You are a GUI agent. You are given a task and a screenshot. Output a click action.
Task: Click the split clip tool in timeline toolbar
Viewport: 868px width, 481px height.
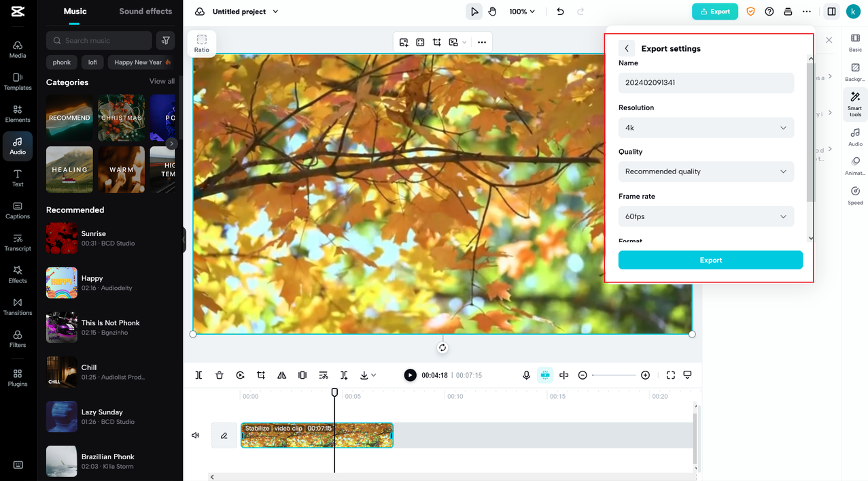click(198, 375)
